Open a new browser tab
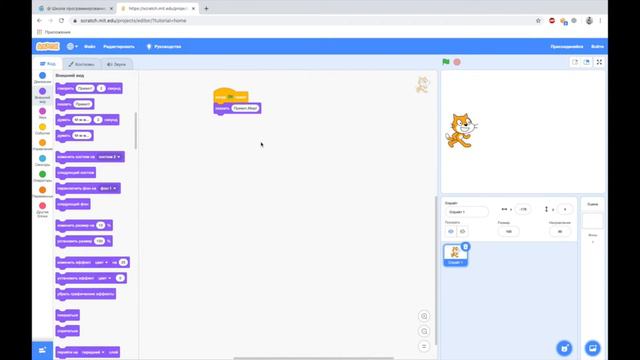Image resolution: width=640 pixels, height=360 pixels. pyautogui.click(x=206, y=8)
